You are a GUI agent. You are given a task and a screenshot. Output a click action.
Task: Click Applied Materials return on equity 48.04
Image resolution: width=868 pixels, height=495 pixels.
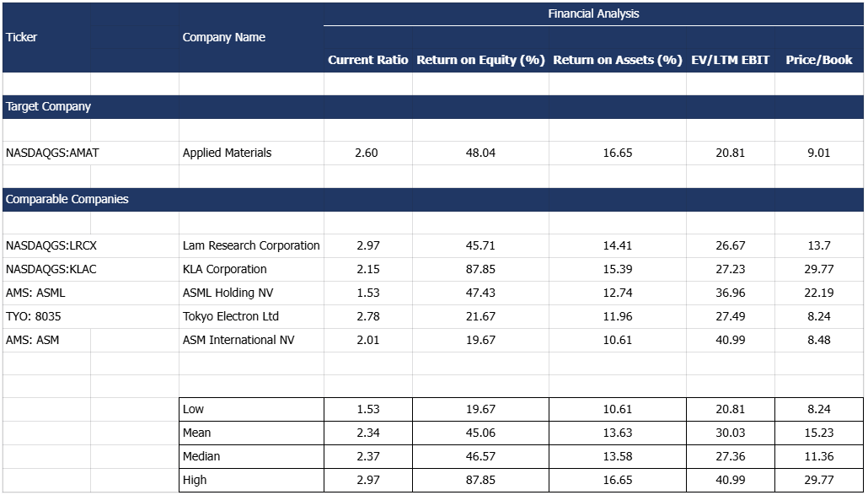[480, 153]
